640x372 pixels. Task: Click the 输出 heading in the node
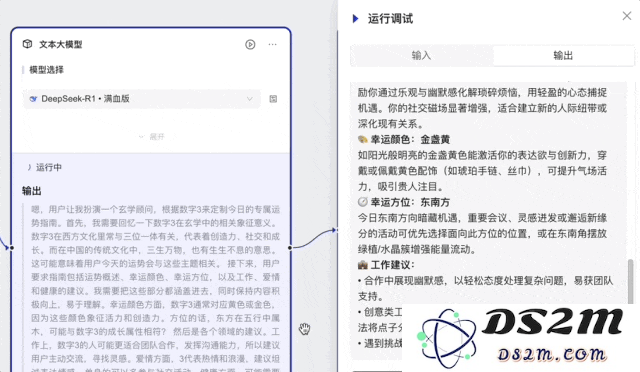(x=32, y=191)
